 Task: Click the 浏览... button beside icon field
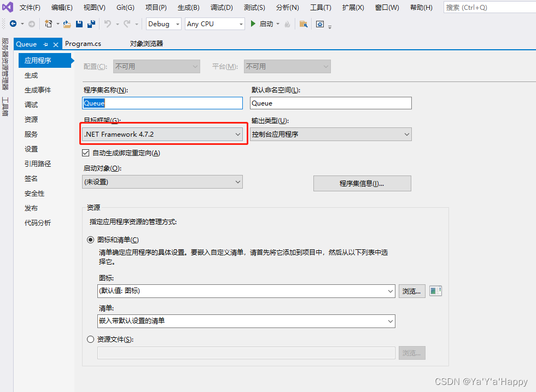coord(412,291)
